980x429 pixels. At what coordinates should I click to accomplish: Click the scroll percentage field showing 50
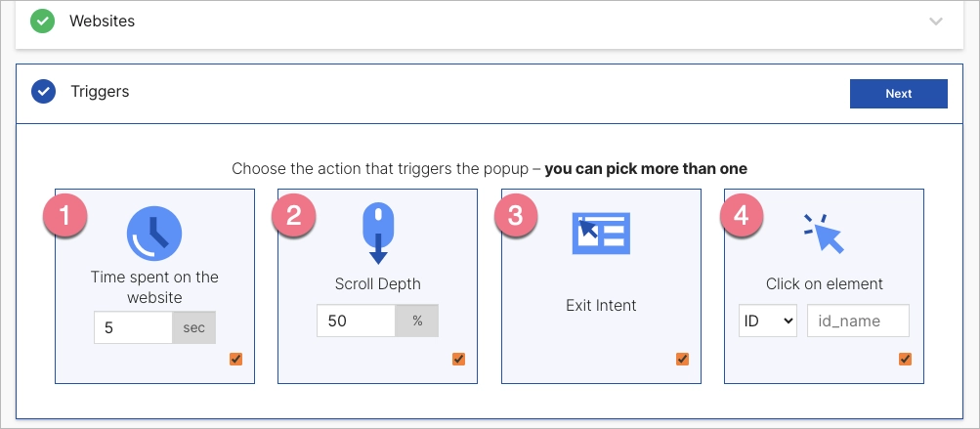356,321
